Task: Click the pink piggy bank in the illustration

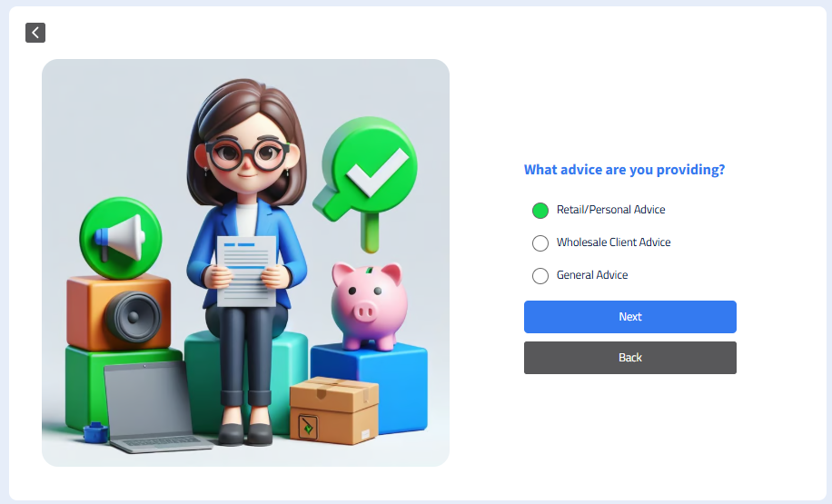Action: pos(370,307)
